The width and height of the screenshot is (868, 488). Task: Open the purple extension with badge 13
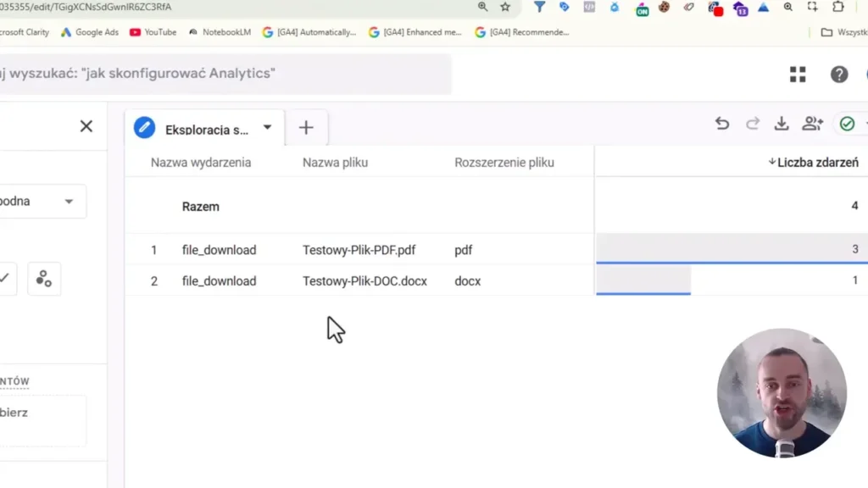(x=740, y=8)
